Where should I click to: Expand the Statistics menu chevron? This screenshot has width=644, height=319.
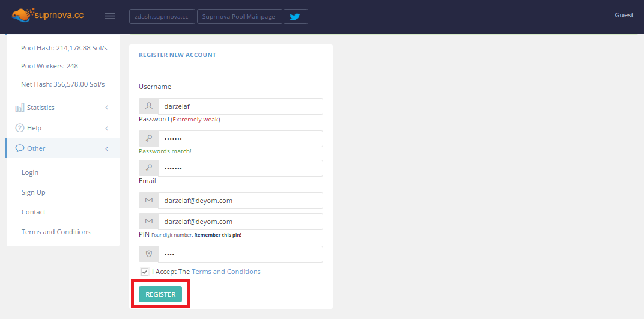[x=107, y=108]
